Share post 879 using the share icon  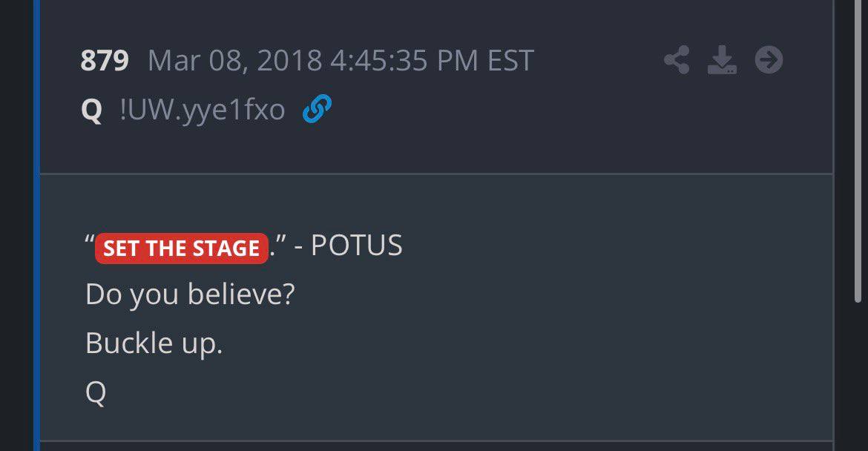click(677, 60)
